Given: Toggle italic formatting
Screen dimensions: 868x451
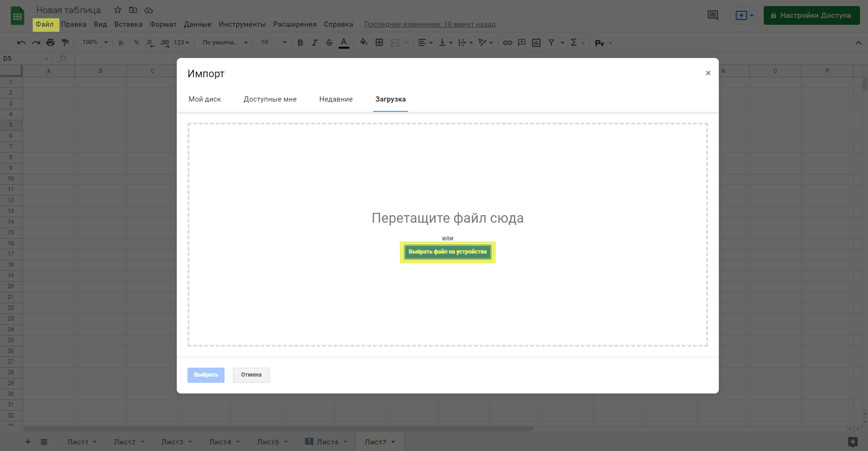Looking at the screenshot, I should (x=315, y=43).
